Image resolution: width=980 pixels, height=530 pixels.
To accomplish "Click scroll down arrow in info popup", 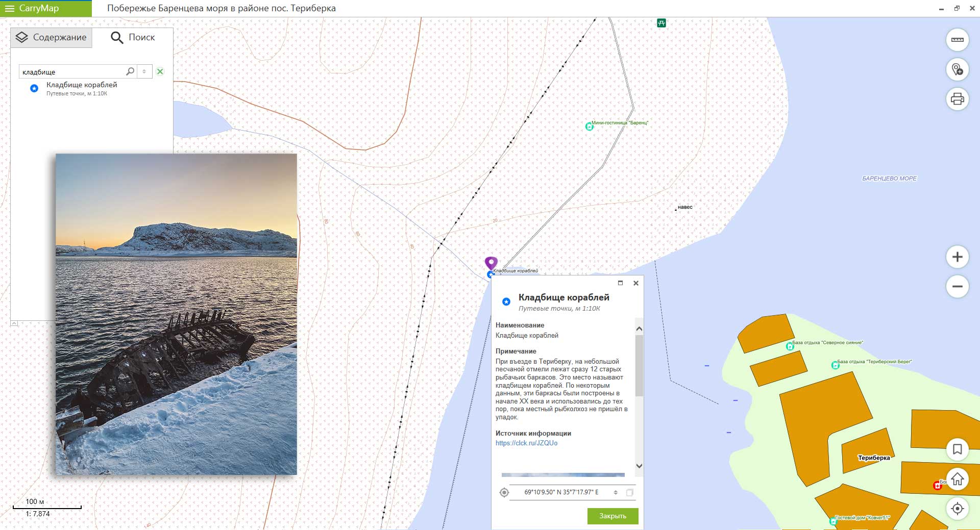I will click(x=639, y=466).
